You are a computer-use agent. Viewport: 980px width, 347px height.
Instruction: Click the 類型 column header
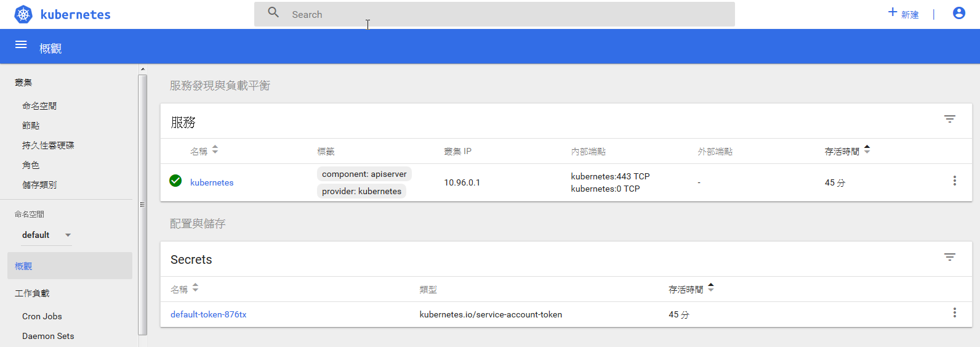[x=428, y=290]
